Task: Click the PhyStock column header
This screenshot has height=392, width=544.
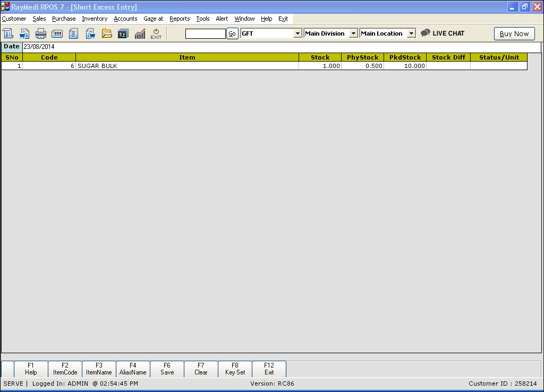Action: [x=362, y=57]
